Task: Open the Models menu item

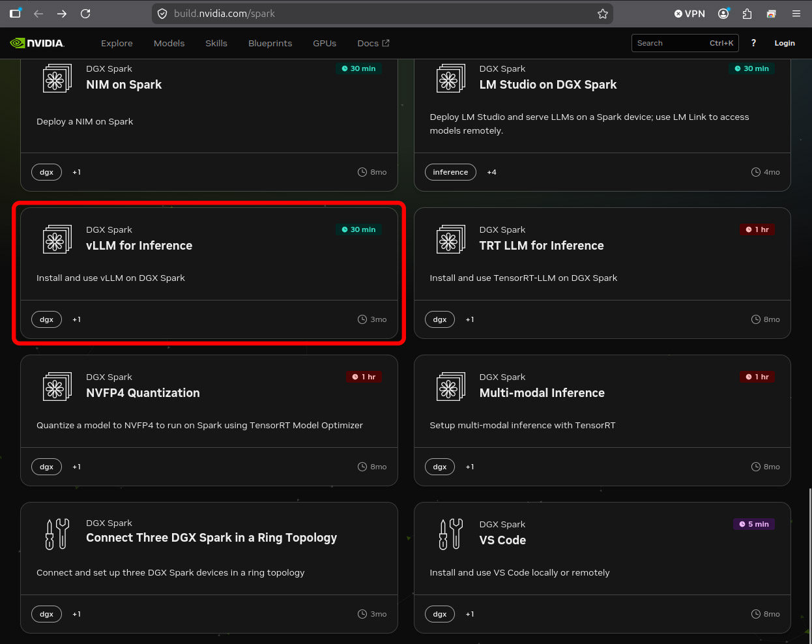Action: 169,43
